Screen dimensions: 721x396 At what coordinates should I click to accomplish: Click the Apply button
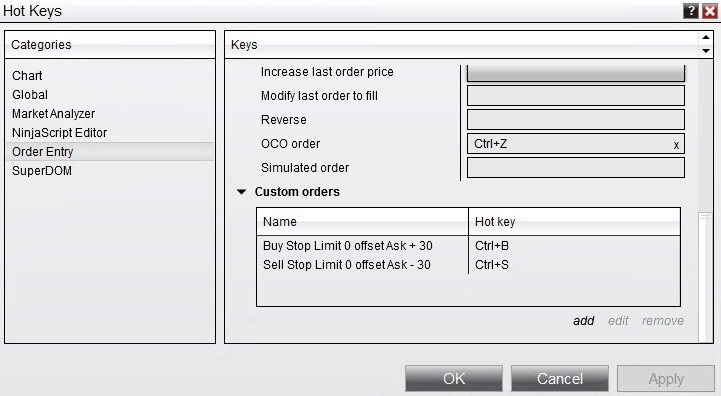click(666, 379)
